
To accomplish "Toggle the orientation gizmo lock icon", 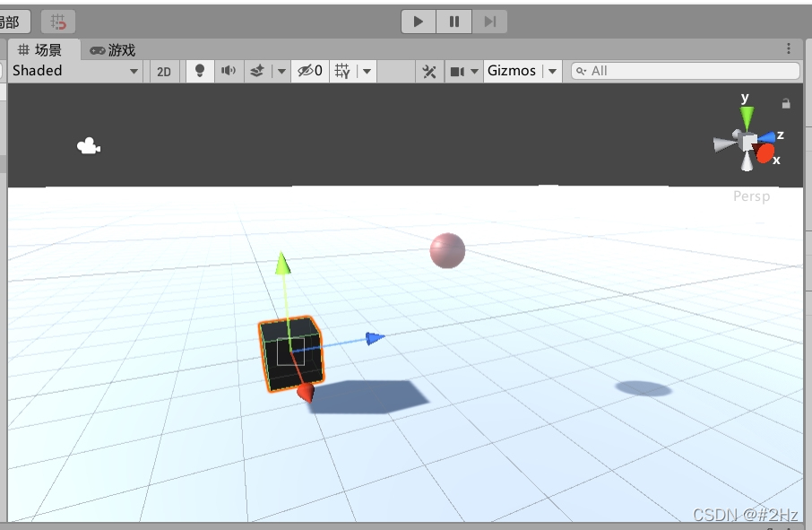I will (786, 104).
